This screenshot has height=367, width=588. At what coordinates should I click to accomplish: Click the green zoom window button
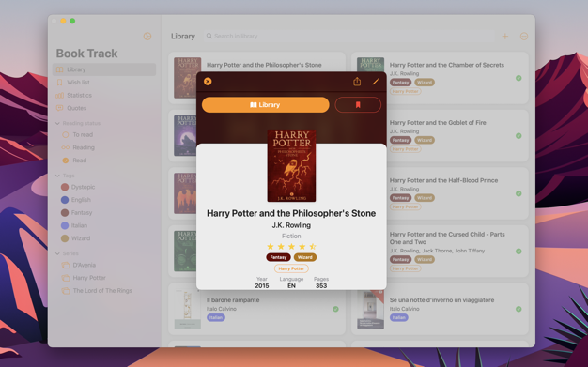pyautogui.click(x=72, y=21)
